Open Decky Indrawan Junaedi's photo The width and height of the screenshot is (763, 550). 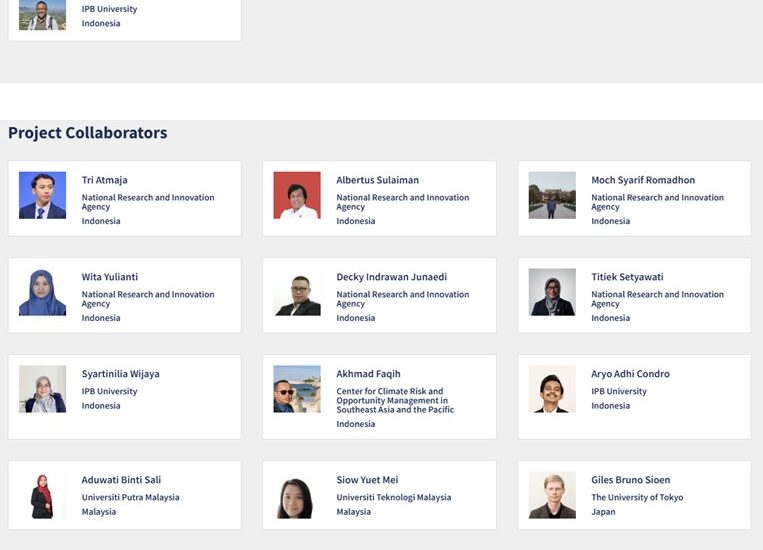click(297, 292)
